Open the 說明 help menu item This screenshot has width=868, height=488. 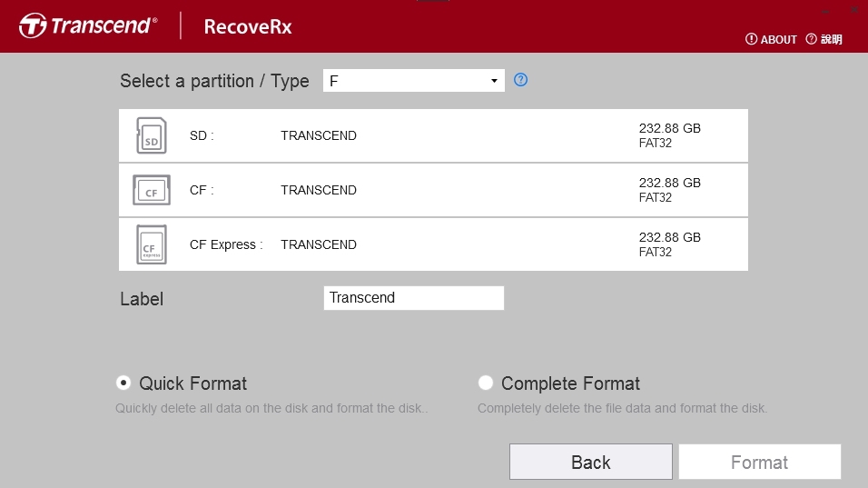824,39
